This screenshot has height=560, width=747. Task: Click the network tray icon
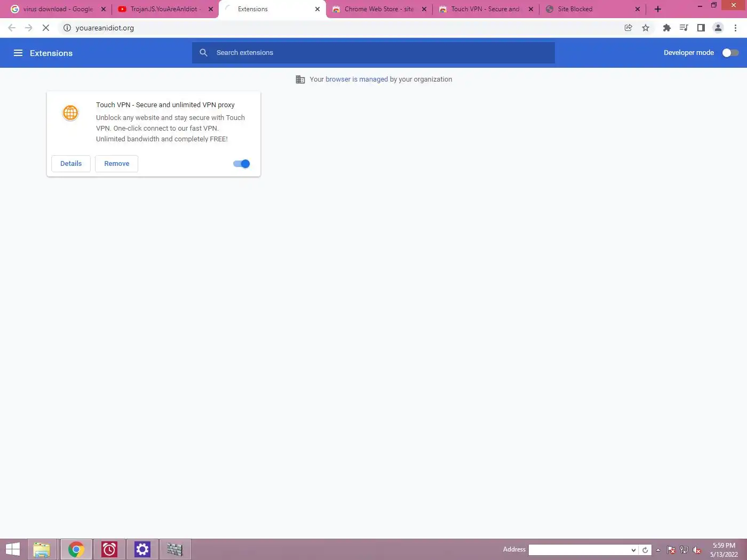(x=684, y=550)
